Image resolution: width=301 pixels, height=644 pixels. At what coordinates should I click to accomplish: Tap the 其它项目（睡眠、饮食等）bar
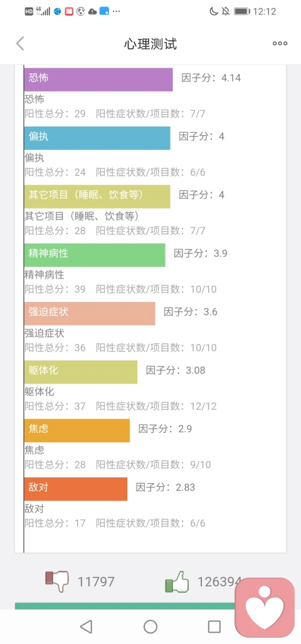[97, 196]
